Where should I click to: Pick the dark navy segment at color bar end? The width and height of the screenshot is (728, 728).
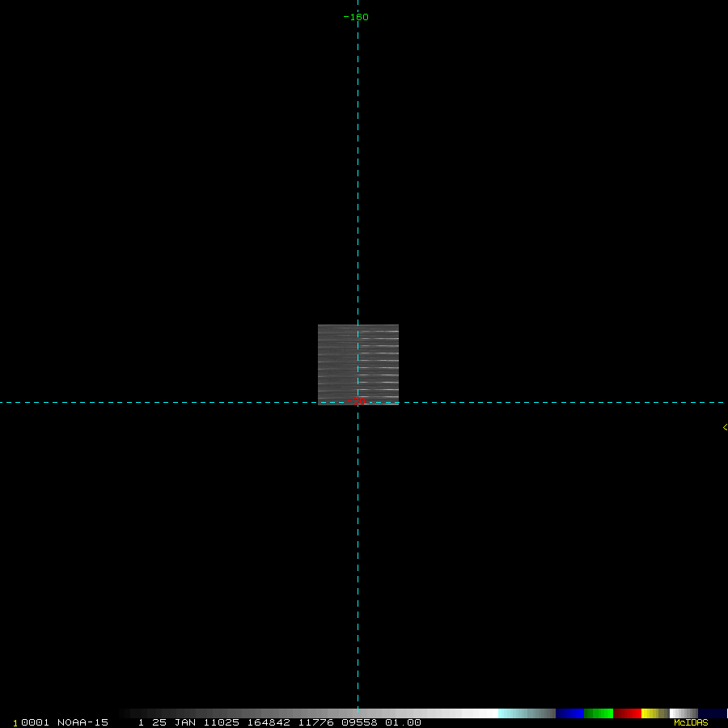click(x=712, y=713)
